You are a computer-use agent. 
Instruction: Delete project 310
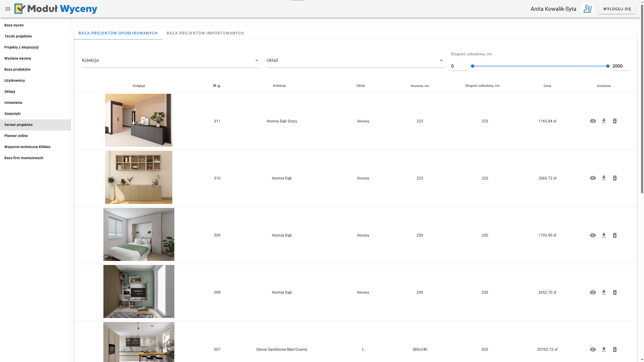615,178
